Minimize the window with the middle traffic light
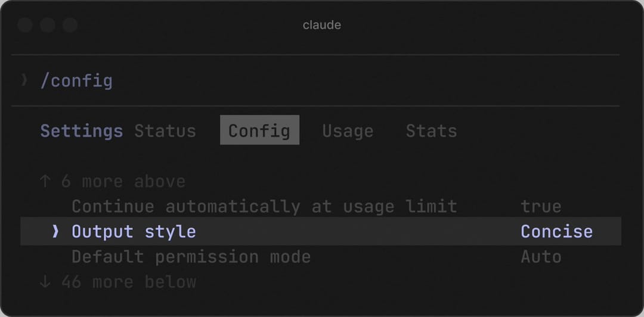The width and height of the screenshot is (644, 317). (48, 25)
